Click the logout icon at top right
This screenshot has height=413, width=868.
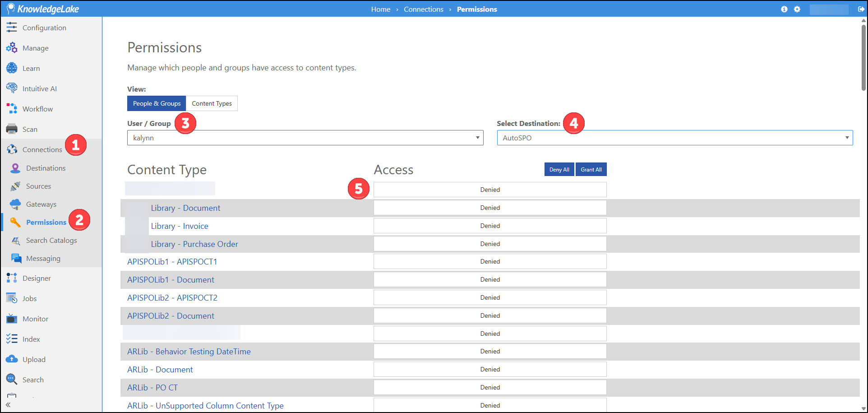coord(861,9)
